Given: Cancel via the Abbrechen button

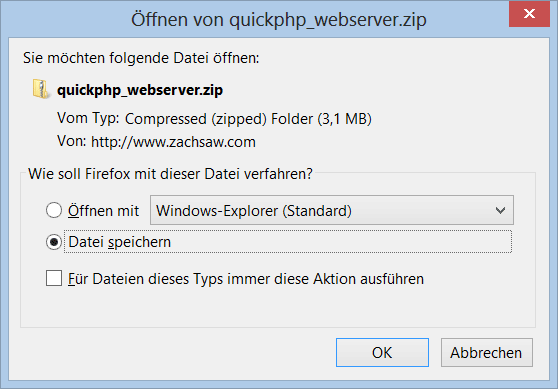Looking at the screenshot, I should (486, 352).
